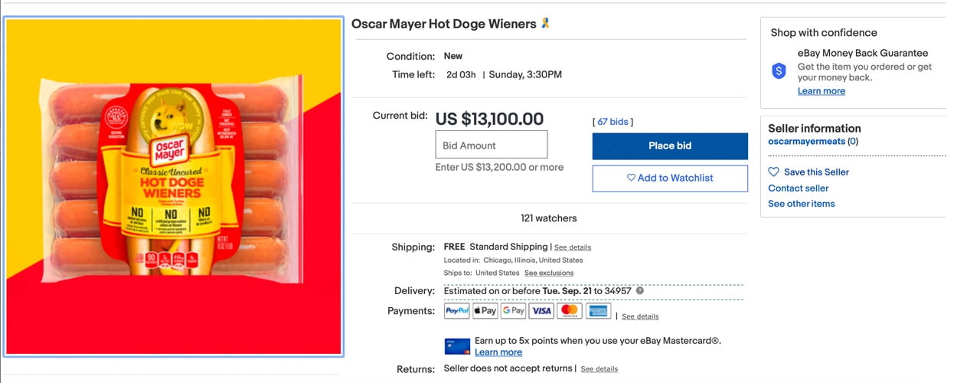
Task: Click the Bid Amount input field
Action: coord(492,145)
